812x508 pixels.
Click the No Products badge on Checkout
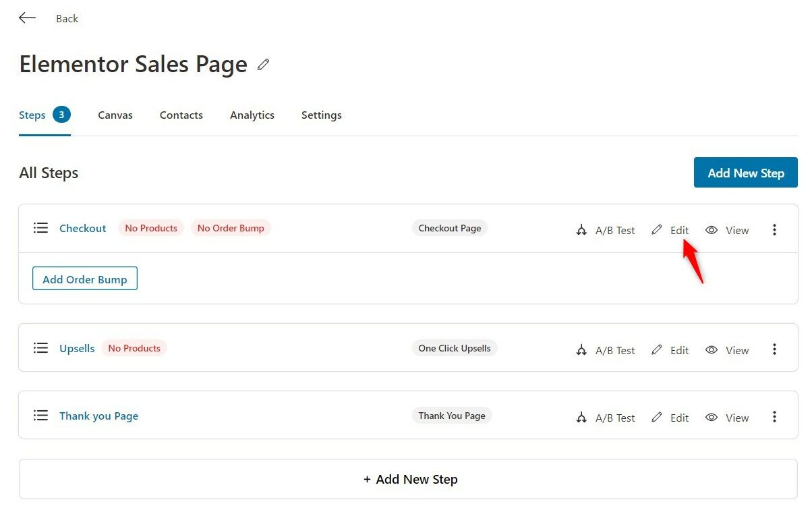point(151,228)
